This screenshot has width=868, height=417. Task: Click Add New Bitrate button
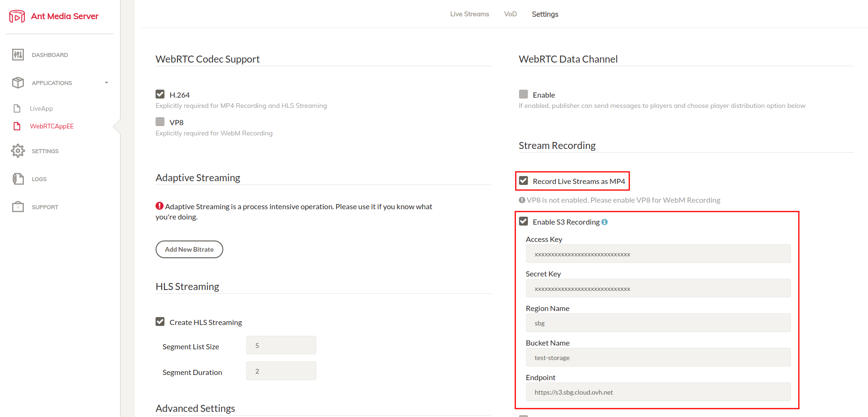tap(189, 249)
